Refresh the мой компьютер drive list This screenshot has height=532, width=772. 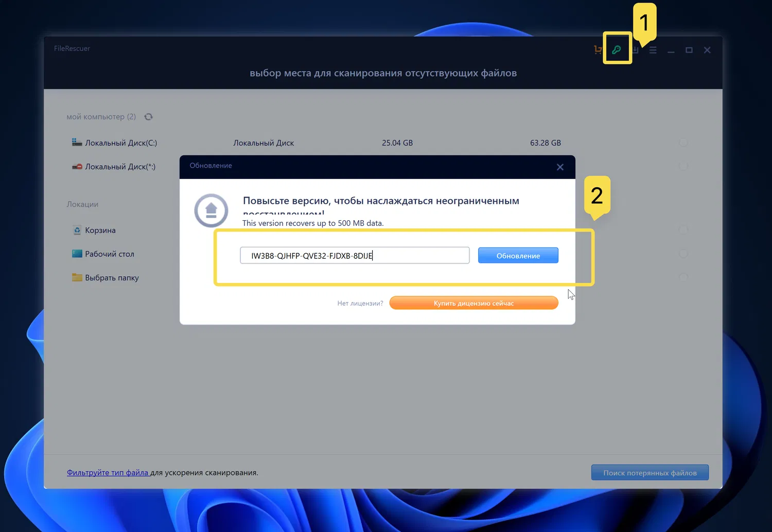pyautogui.click(x=149, y=117)
